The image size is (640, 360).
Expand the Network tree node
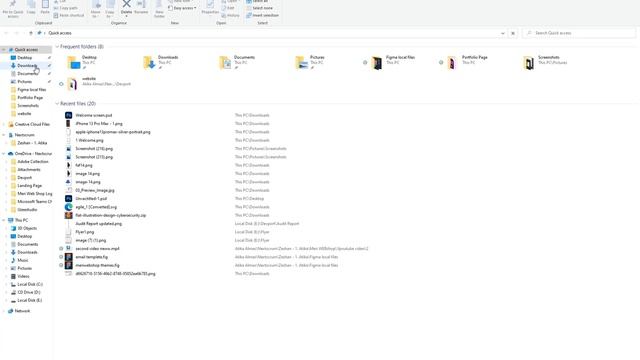tap(4, 311)
